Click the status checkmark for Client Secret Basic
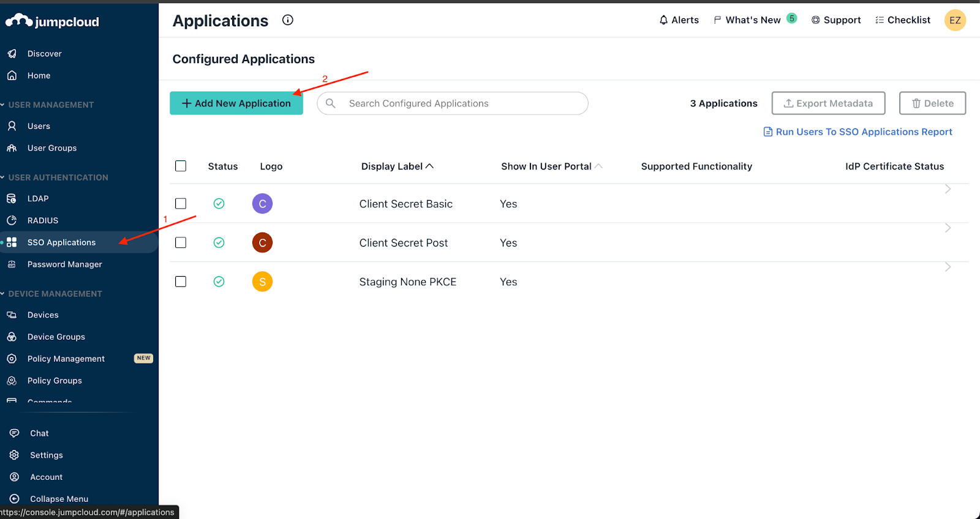The height and width of the screenshot is (519, 980). (219, 204)
